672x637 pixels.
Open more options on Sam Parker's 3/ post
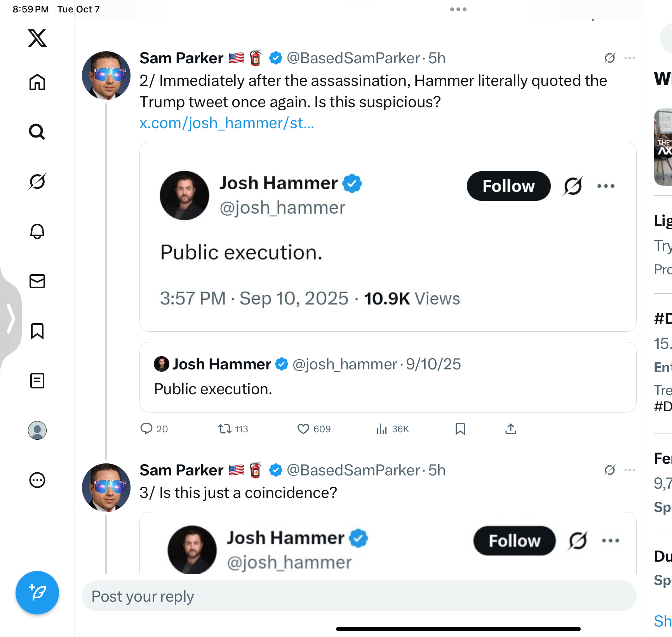[x=629, y=470]
